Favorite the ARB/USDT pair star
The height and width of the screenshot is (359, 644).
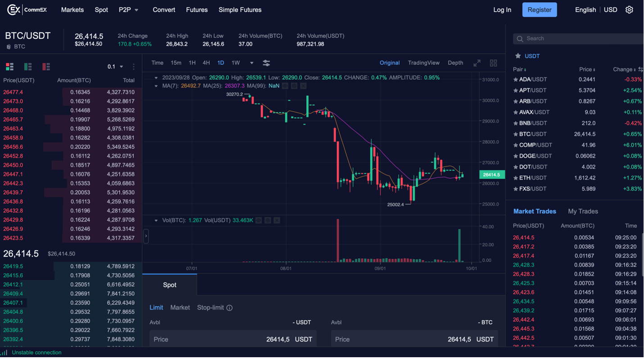coord(516,101)
